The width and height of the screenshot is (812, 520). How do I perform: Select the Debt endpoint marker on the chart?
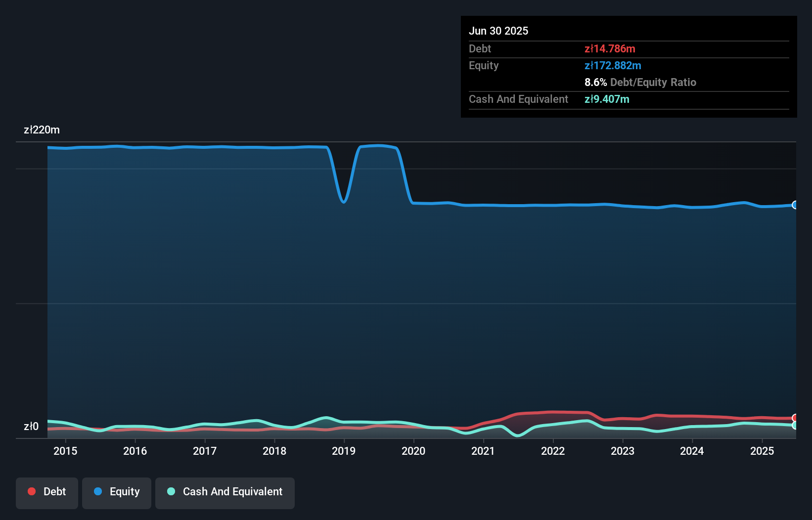tap(795, 417)
